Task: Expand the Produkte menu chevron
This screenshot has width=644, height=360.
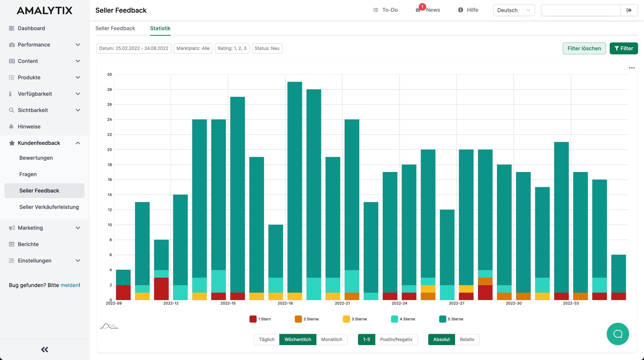Action: point(78,77)
